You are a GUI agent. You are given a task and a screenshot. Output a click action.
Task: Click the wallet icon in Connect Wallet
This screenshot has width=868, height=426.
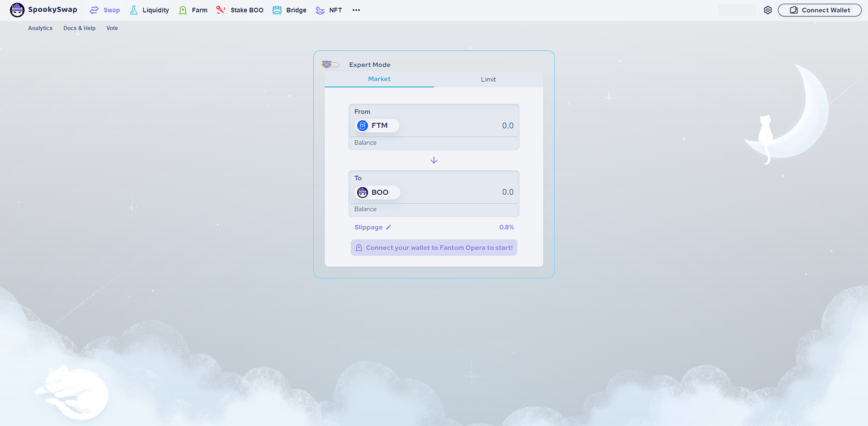tap(794, 10)
